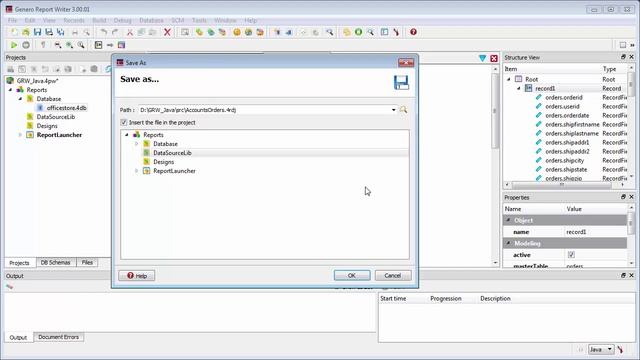Float the Output panel

point(623,276)
